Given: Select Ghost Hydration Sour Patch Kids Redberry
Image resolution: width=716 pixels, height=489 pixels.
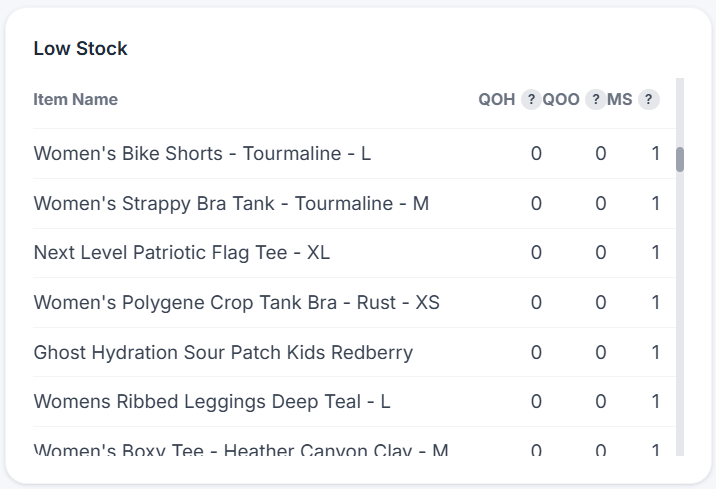Looking at the screenshot, I should tap(223, 352).
